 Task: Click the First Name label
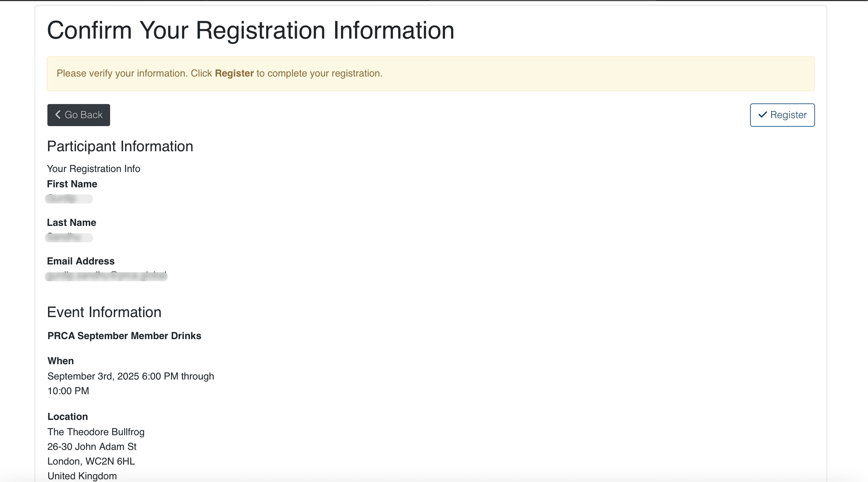point(72,184)
